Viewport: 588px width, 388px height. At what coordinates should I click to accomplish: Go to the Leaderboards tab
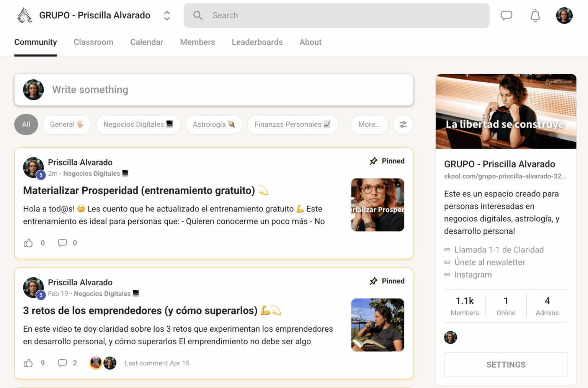(x=257, y=42)
